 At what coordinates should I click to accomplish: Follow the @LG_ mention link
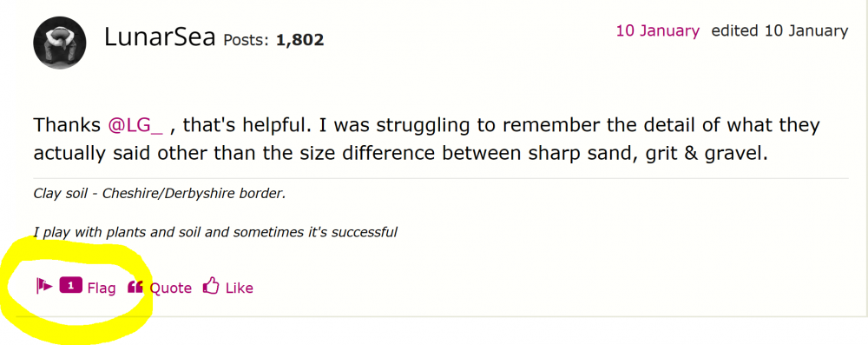[135, 125]
